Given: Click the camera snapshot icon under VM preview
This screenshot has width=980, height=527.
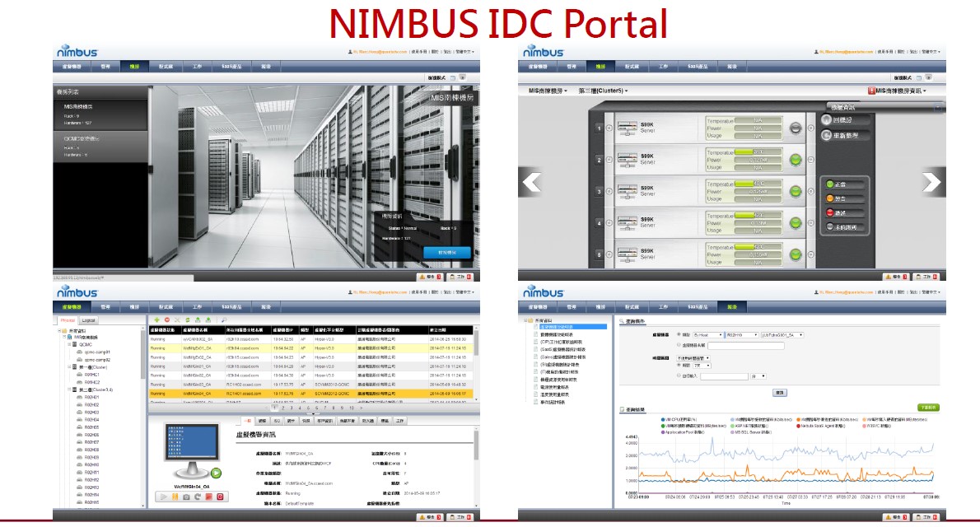Looking at the screenshot, I should click(x=186, y=497).
